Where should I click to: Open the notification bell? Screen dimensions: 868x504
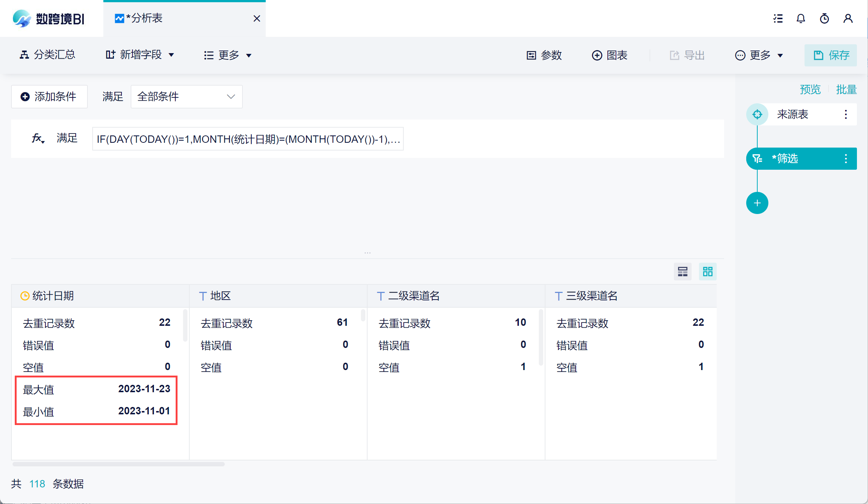click(x=800, y=18)
